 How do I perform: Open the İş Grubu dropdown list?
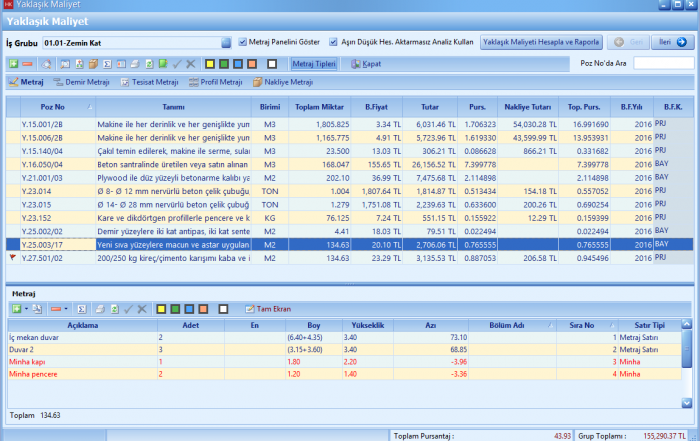[x=226, y=43]
